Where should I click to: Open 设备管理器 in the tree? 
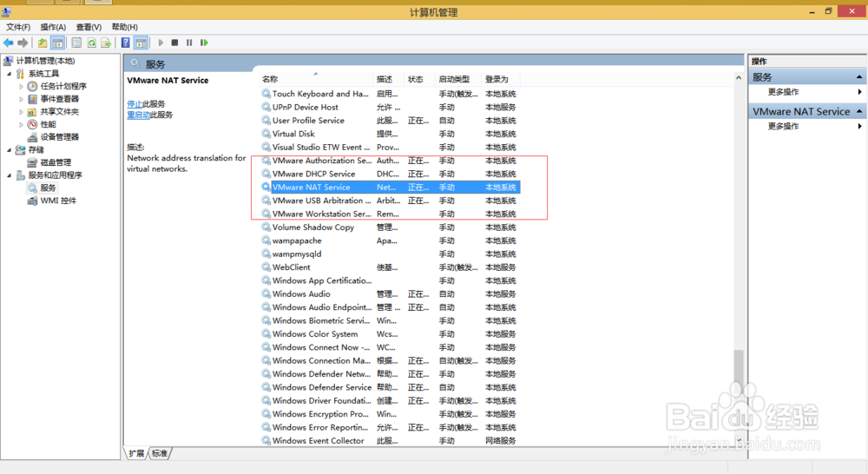pyautogui.click(x=59, y=137)
